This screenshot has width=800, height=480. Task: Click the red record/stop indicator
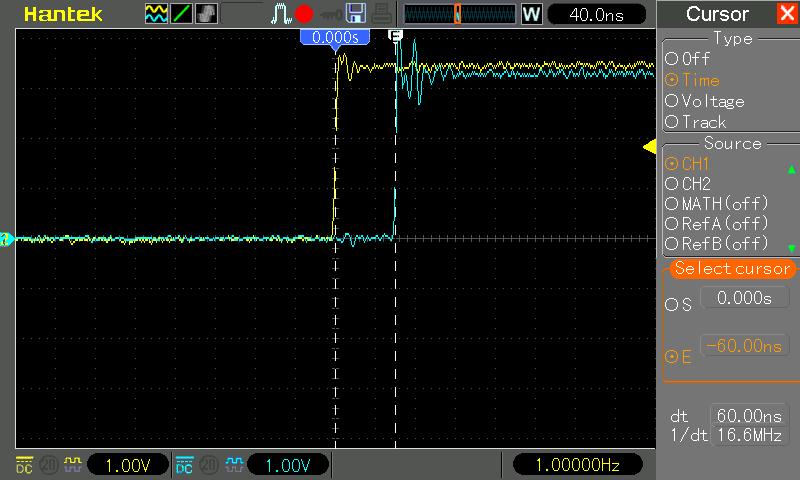pyautogui.click(x=303, y=14)
